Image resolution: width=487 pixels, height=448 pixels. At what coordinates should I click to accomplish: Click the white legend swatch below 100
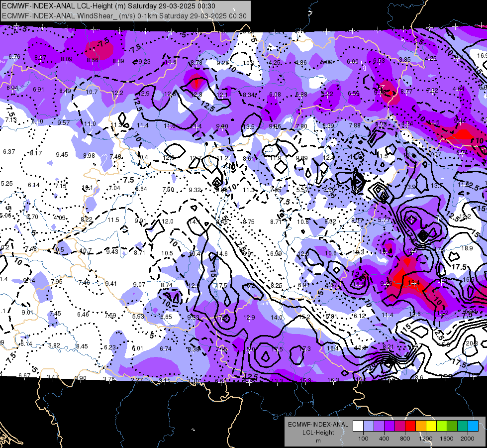pyautogui.click(x=358, y=426)
